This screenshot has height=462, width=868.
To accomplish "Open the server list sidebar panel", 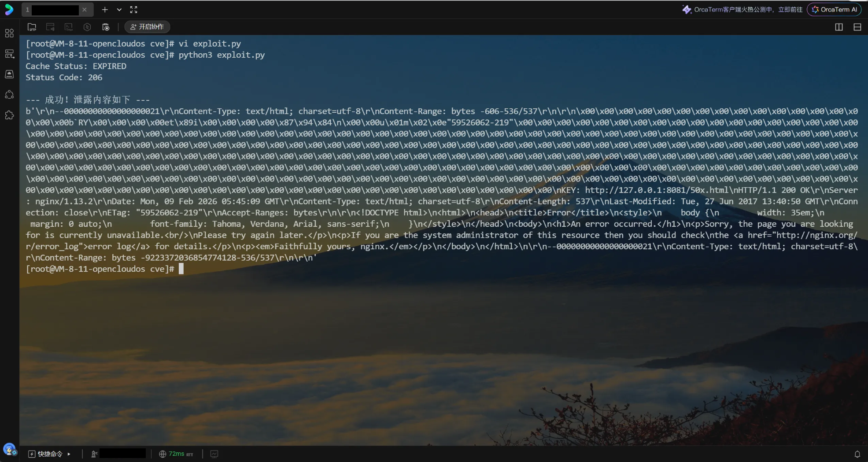I will coord(9,54).
